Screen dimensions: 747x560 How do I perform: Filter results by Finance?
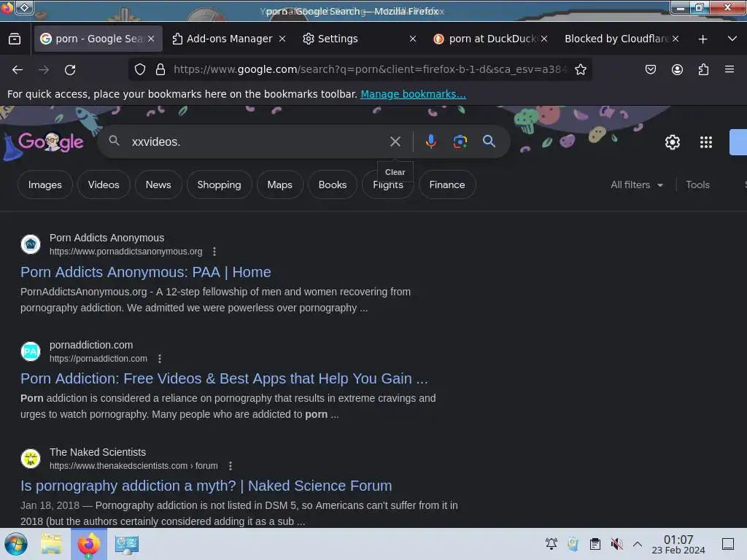point(447,184)
